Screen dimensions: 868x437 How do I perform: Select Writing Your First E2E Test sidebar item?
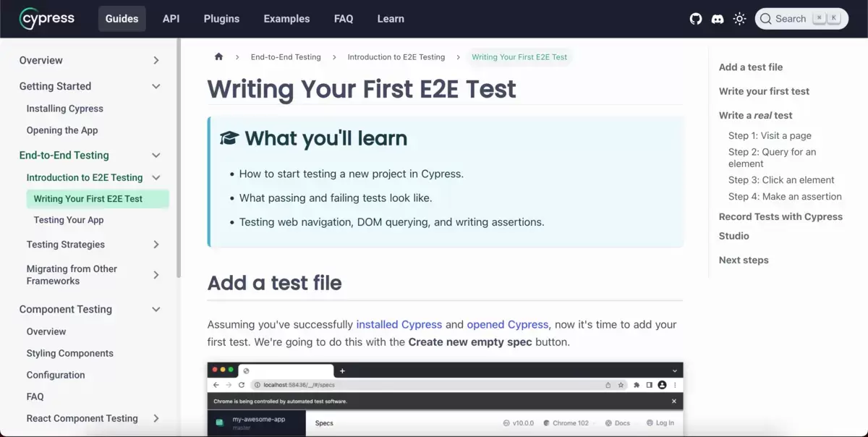point(98,199)
